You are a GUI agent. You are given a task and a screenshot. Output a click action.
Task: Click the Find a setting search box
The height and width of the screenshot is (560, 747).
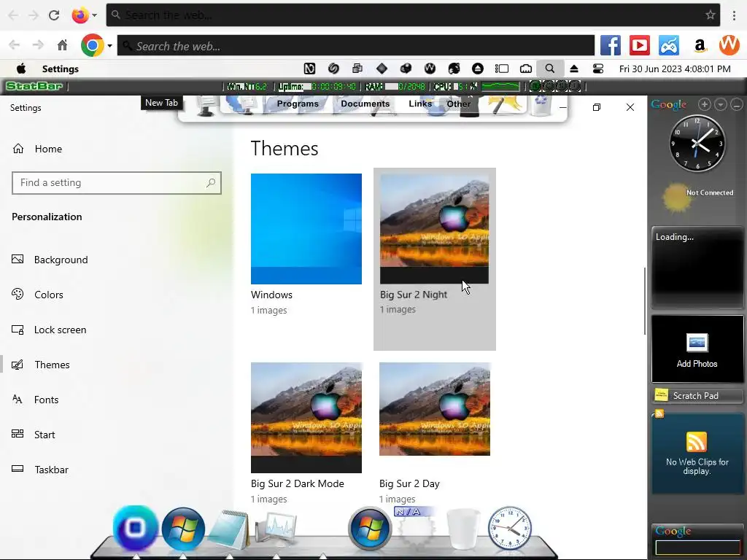[x=117, y=183]
